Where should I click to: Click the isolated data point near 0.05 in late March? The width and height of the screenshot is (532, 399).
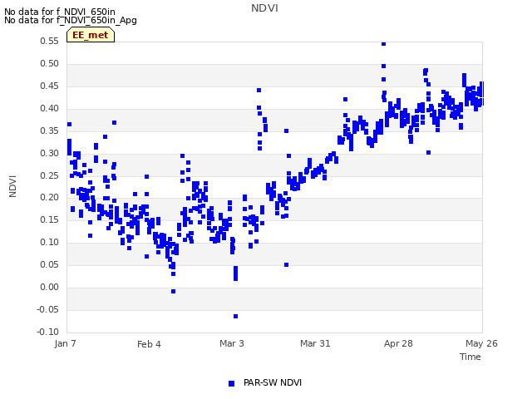coord(286,264)
